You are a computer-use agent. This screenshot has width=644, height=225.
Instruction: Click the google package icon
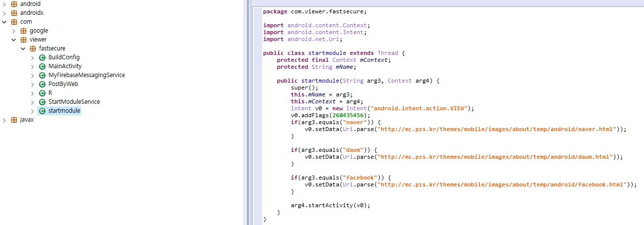pyautogui.click(x=23, y=31)
